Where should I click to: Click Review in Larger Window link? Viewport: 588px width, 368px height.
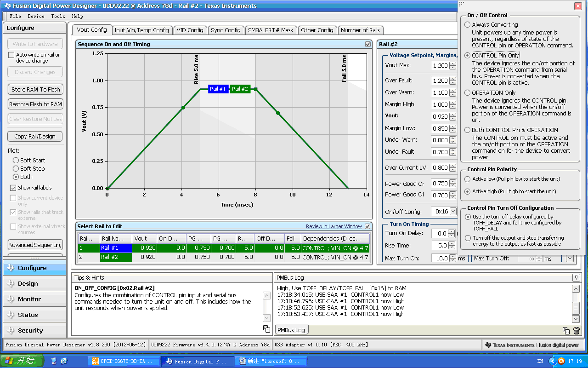(334, 226)
